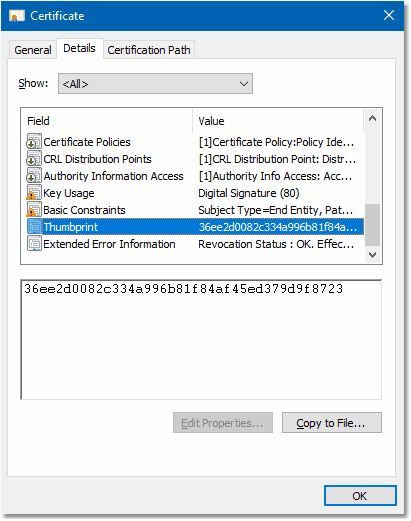411x521 pixels.
Task: Close the Certificate dialog
Action: [x=389, y=15]
